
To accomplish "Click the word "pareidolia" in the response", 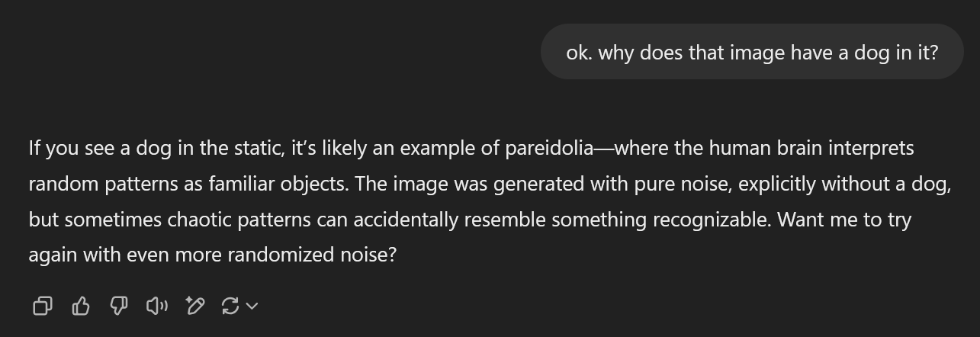I will click(549, 147).
